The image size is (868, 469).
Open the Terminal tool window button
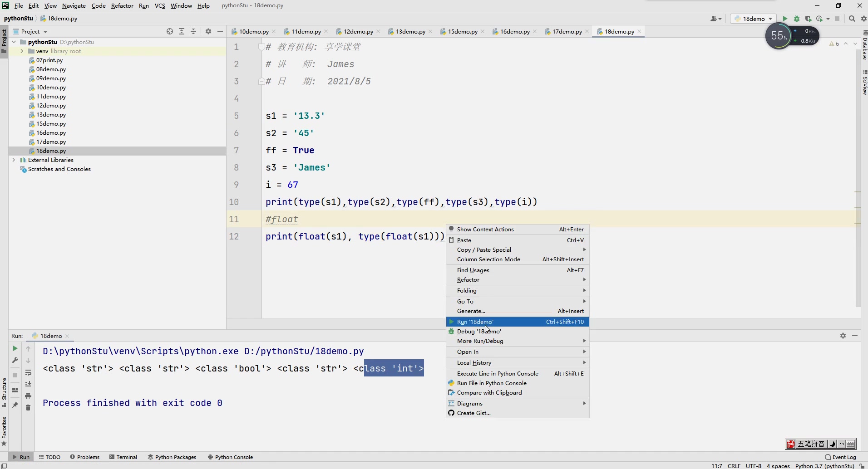[x=123, y=457]
